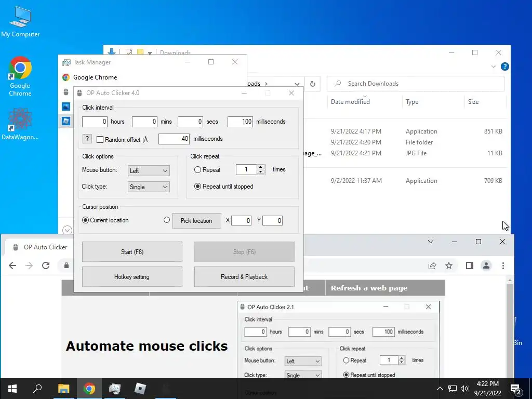The image size is (532, 399).
Task: Select Repeat until stopped radio button
Action: click(x=197, y=187)
